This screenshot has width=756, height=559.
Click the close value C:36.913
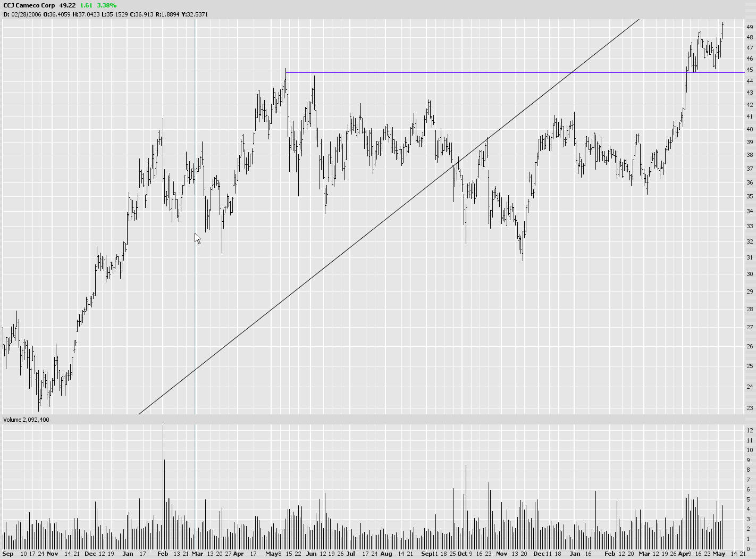[x=142, y=14]
